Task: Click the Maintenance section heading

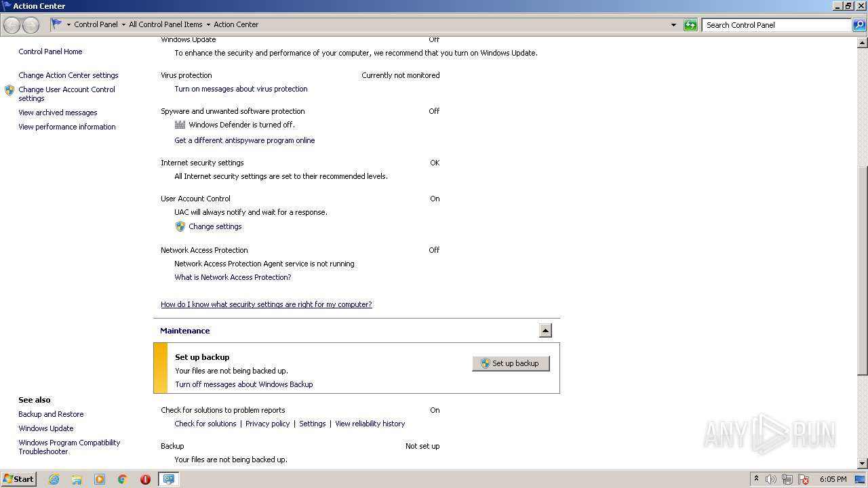Action: (184, 331)
